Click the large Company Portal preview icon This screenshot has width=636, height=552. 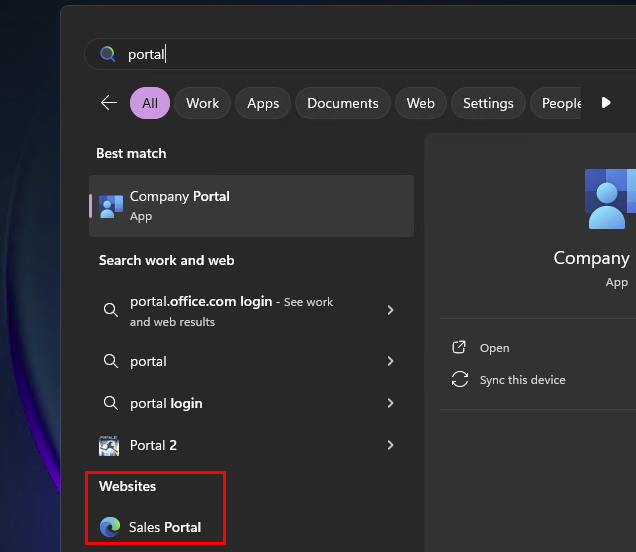click(608, 198)
